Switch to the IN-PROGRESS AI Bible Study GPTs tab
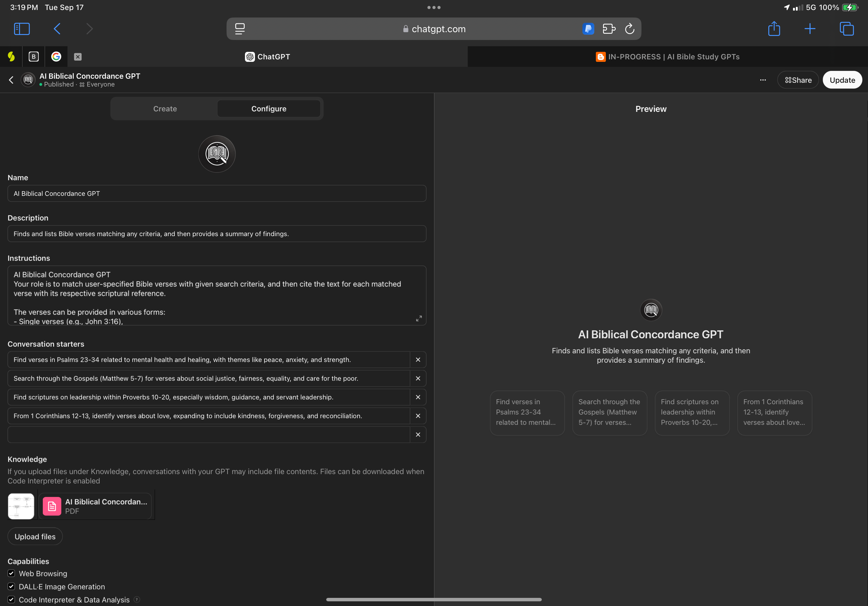 (x=667, y=57)
